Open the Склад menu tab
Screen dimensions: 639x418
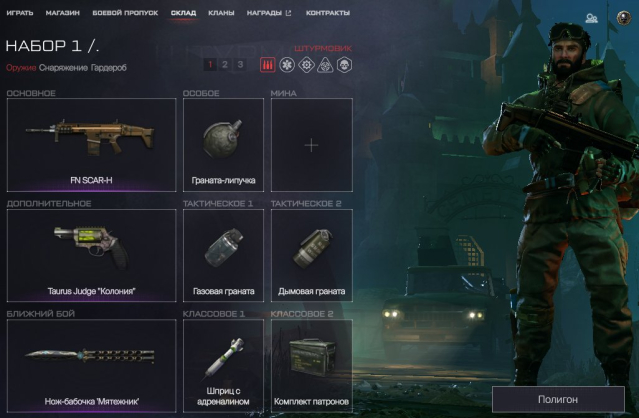[x=183, y=13]
